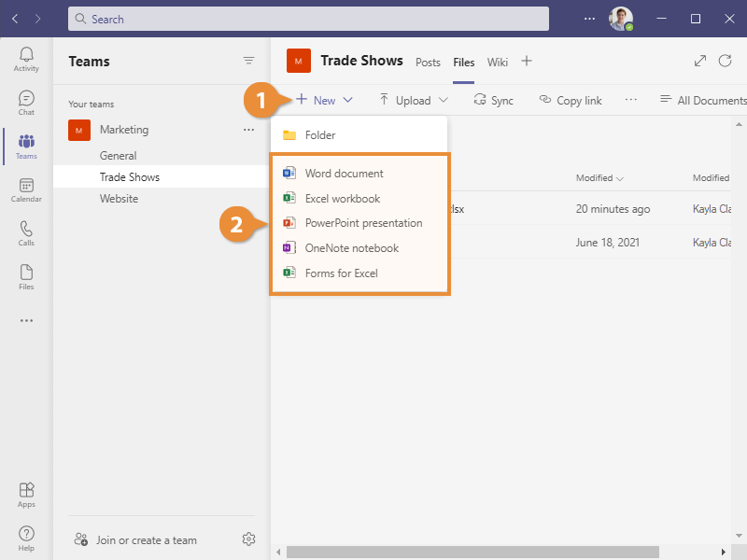
Task: Open Calls from the left rail
Action: [26, 233]
